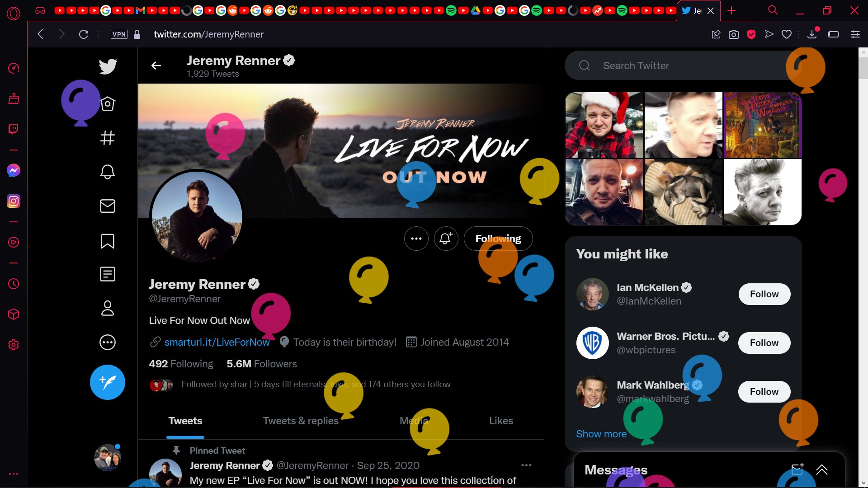
Task: Open battery saver icon in toolbar
Action: coord(834,34)
